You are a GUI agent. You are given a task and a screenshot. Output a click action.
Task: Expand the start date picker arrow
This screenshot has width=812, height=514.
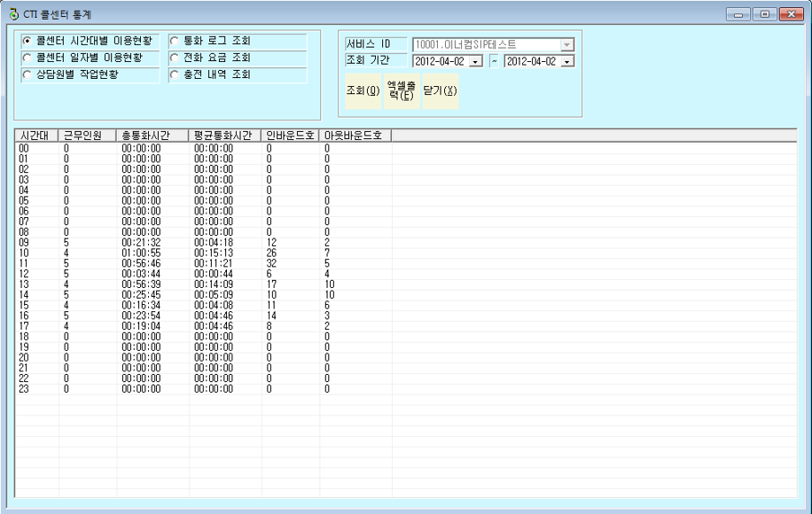[475, 62]
